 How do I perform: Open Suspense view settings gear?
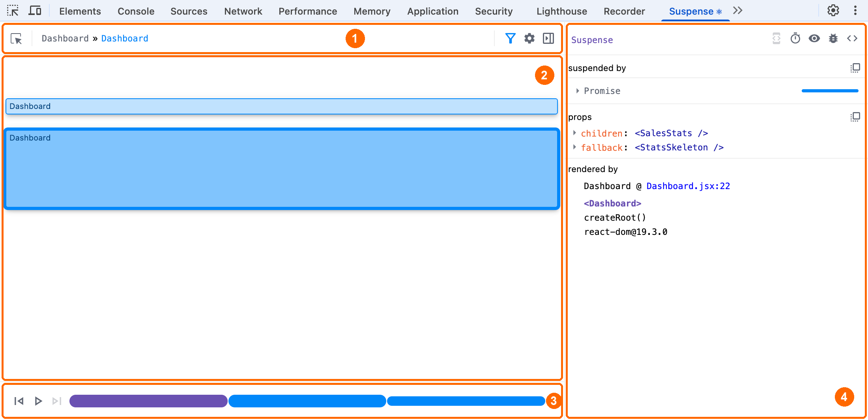click(x=529, y=38)
